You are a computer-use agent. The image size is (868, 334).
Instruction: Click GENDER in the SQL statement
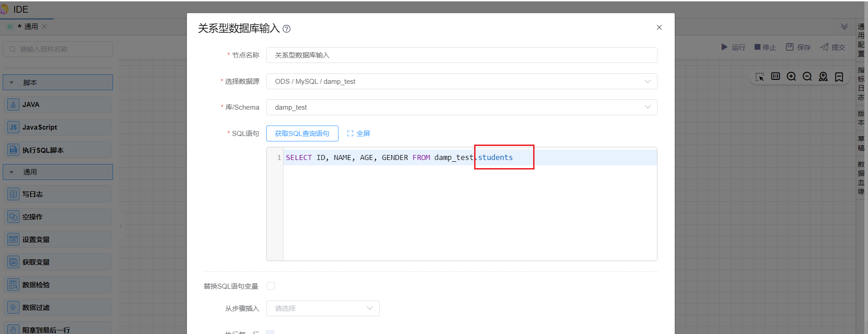coord(395,158)
